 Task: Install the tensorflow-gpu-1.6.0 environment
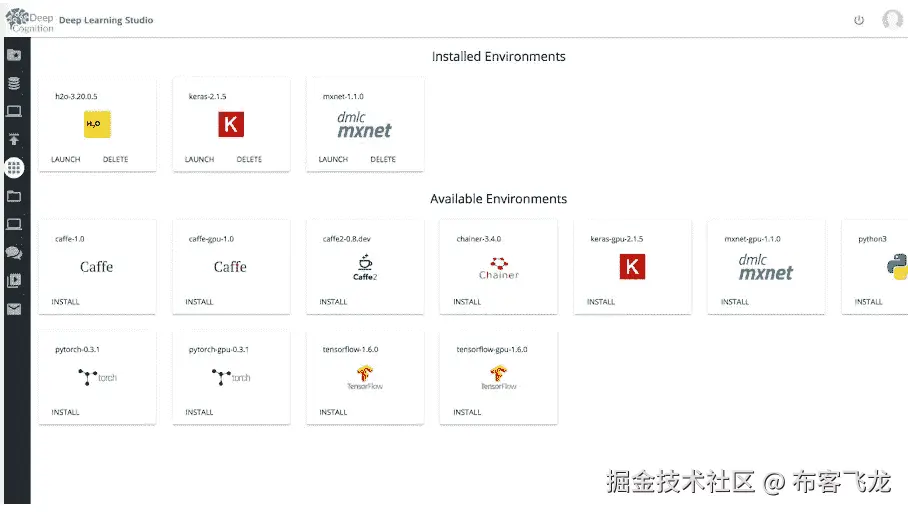[x=467, y=412]
